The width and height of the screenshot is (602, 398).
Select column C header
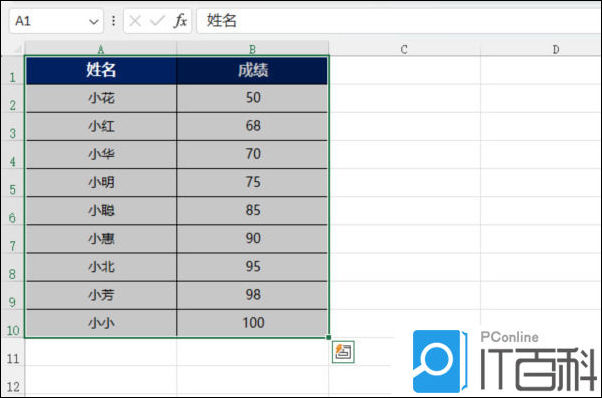(404, 49)
